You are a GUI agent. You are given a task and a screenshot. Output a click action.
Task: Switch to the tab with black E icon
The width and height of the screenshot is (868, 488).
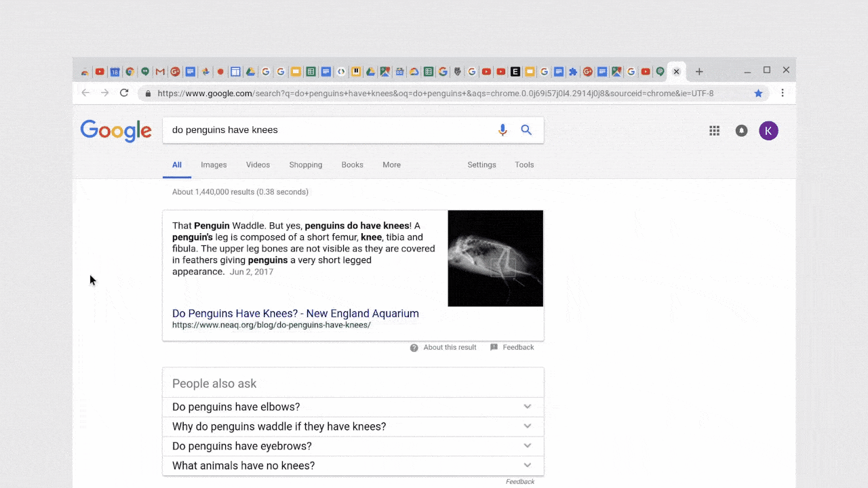point(515,72)
